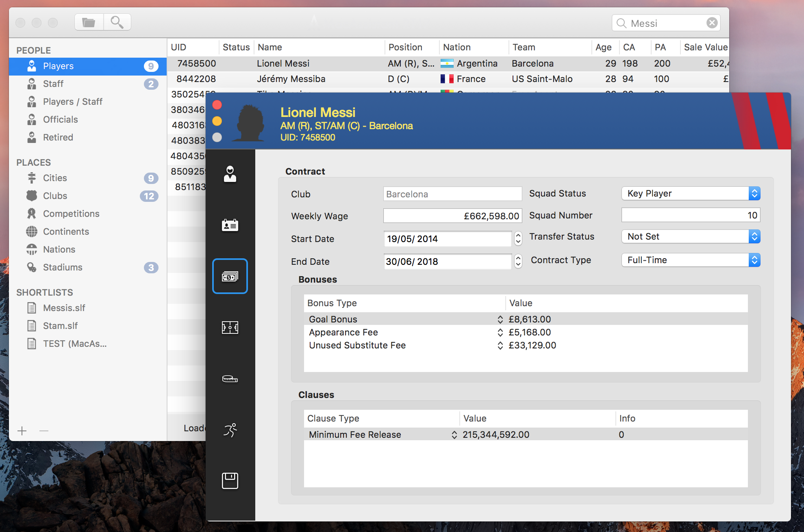Viewport: 804px width, 532px height.
Task: Open Appearance Fee type selector arrows
Action: (500, 333)
